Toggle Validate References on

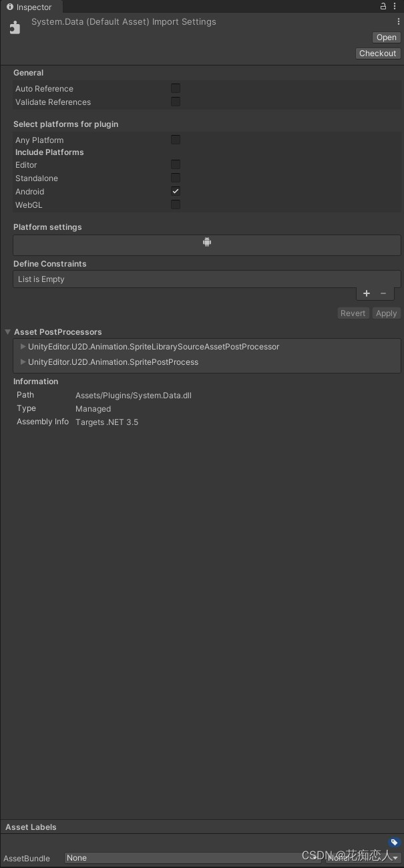click(x=176, y=102)
